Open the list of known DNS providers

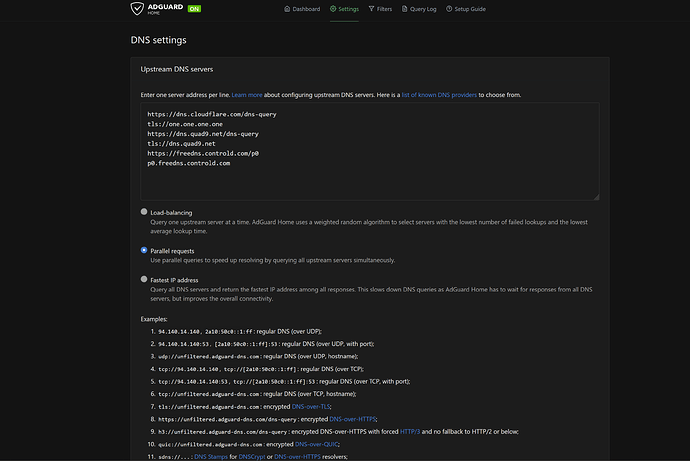point(439,95)
